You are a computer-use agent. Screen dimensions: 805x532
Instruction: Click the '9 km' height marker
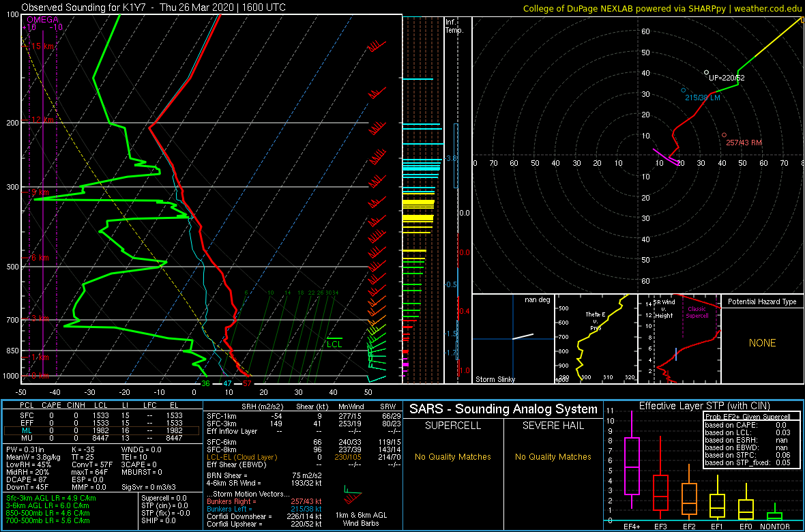pos(40,192)
